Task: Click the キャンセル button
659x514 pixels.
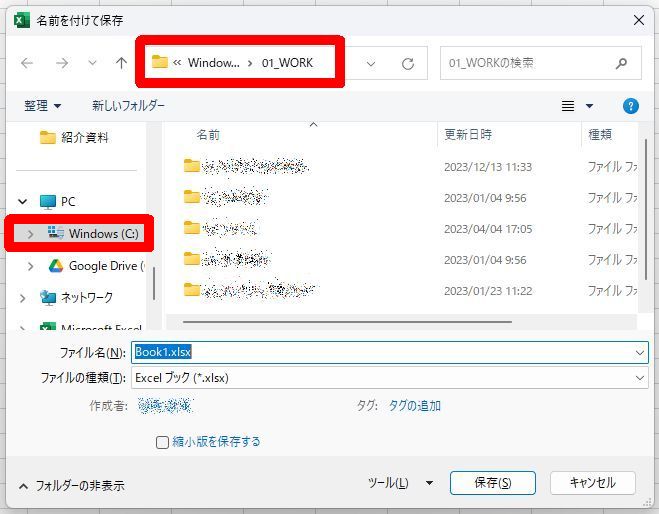Action: pos(592,483)
